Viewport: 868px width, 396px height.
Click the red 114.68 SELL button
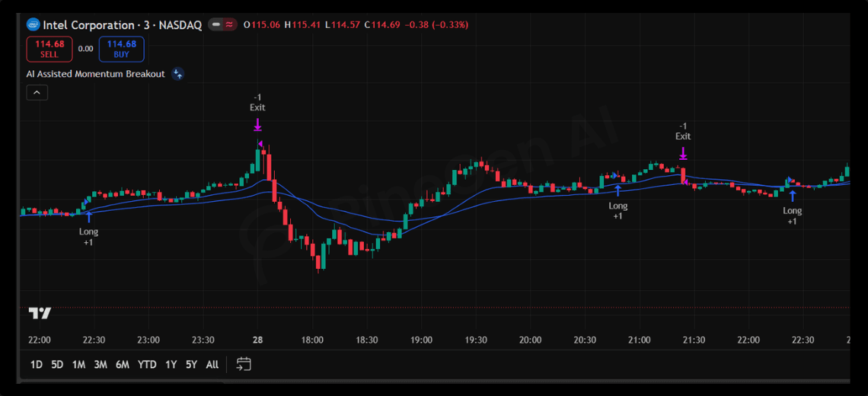[x=49, y=49]
